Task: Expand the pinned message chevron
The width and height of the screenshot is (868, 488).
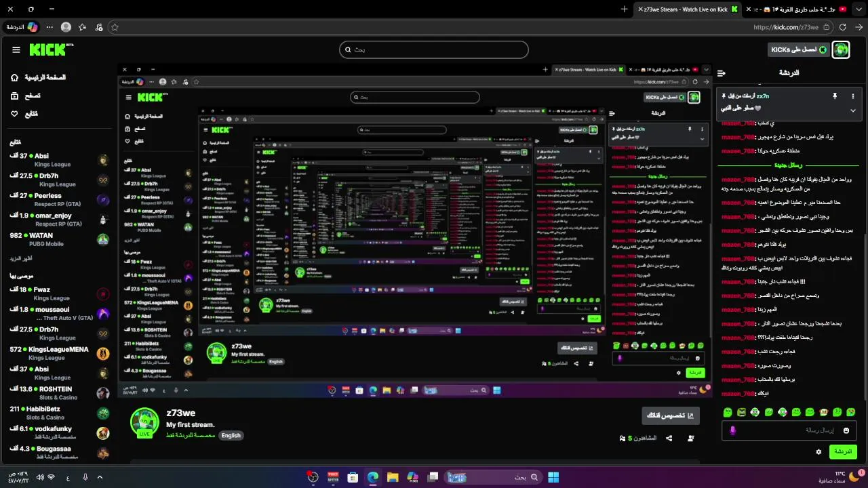Action: pos(853,110)
